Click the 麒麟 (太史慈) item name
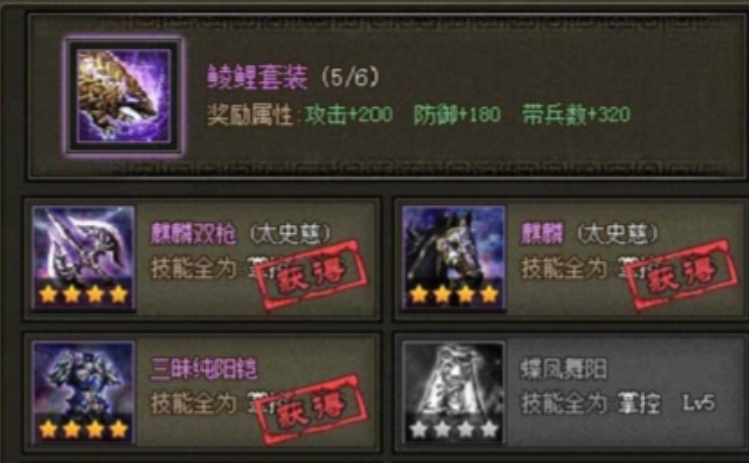The image size is (749, 463). tap(589, 234)
